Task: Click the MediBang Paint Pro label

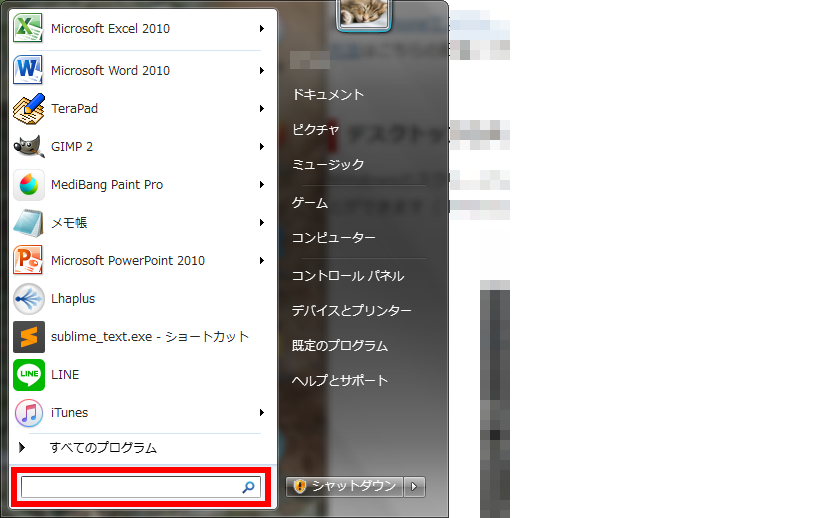Action: 107,185
